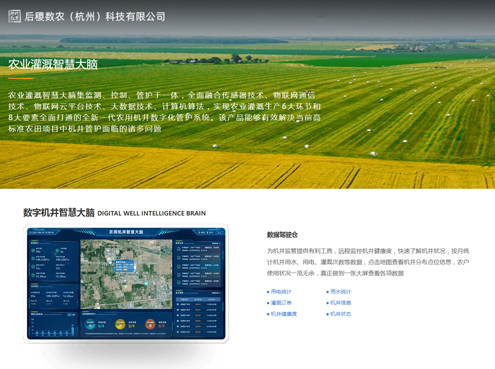Select the 机井信息 link
Screen dimensions: 495x369
[x=340, y=303]
